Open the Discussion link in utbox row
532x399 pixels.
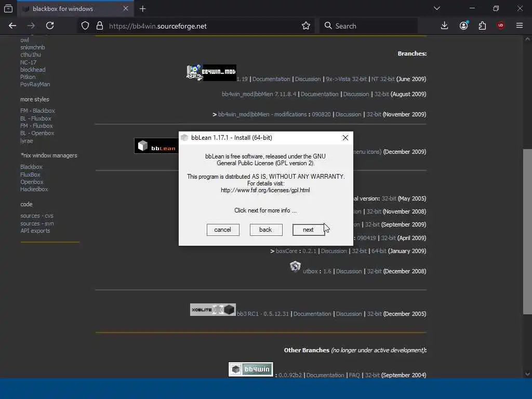tap(349, 271)
